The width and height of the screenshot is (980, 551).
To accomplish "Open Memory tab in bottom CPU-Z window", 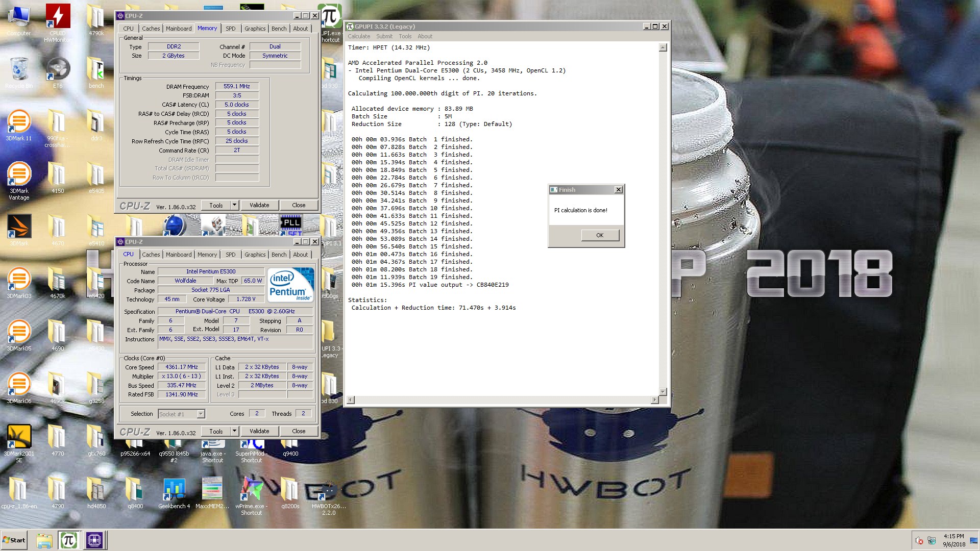I will click(207, 255).
